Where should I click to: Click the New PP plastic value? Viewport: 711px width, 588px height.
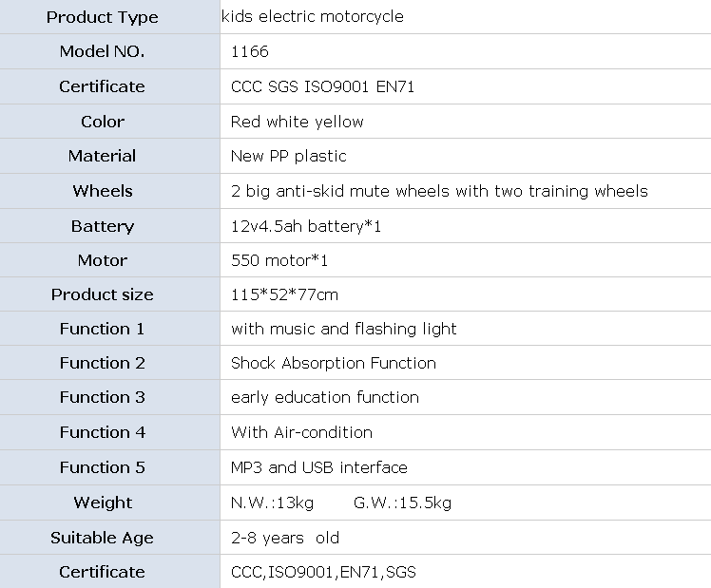(288, 156)
